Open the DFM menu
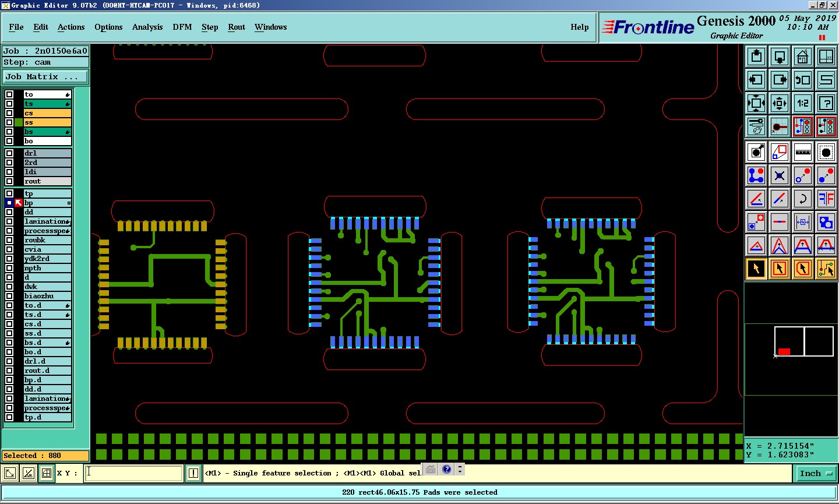Image resolution: width=839 pixels, height=504 pixels. pyautogui.click(x=182, y=27)
